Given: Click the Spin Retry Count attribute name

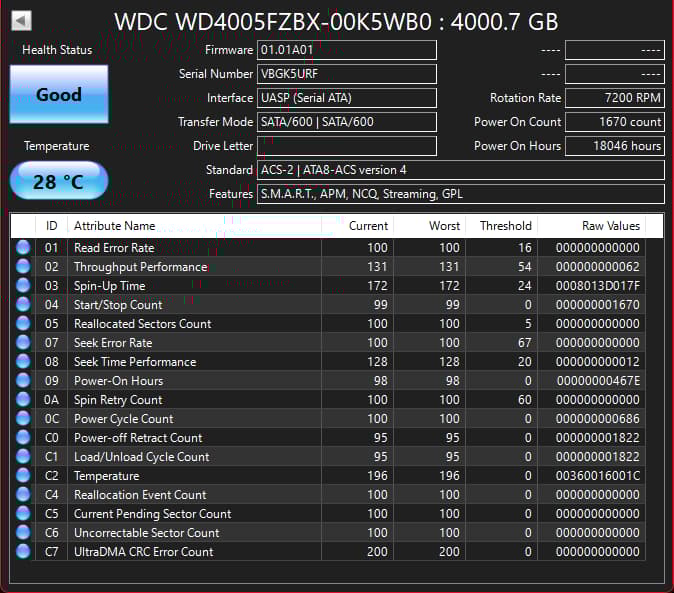Looking at the screenshot, I should [118, 400].
